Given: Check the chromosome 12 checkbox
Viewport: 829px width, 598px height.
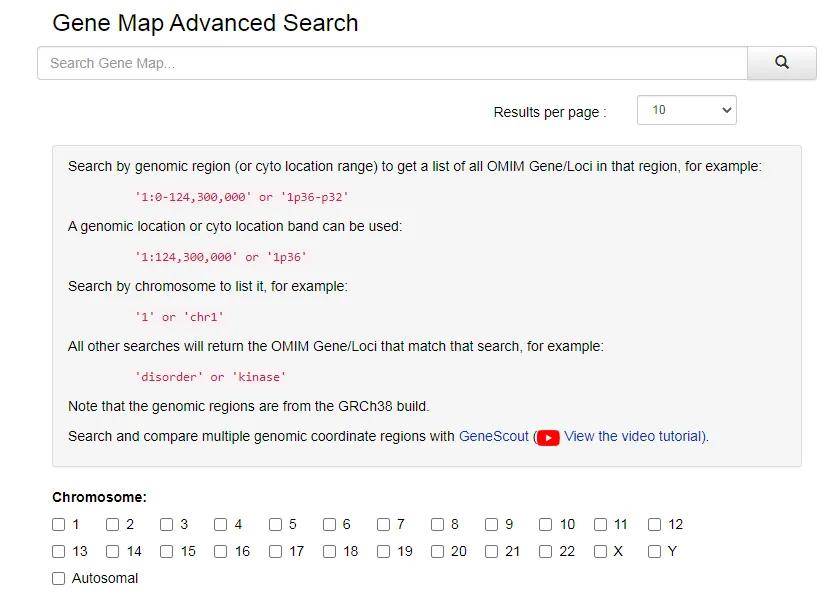Looking at the screenshot, I should click(x=654, y=524).
